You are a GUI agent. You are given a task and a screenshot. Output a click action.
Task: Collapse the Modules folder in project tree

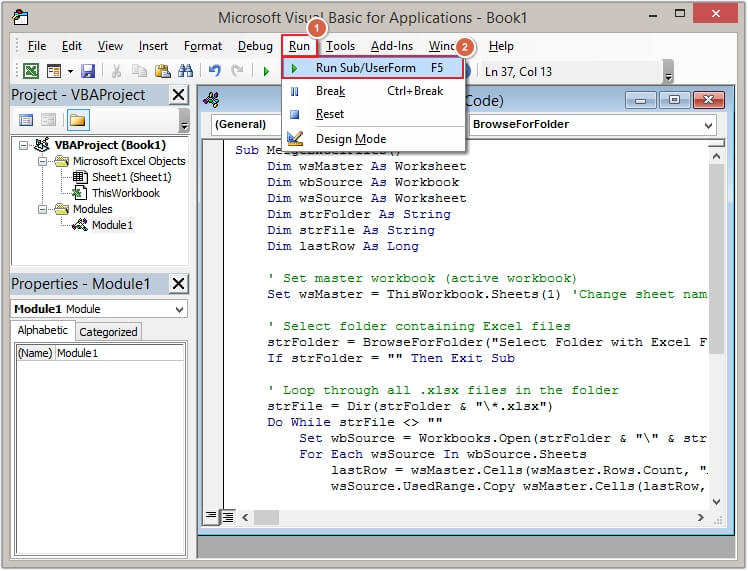[x=40, y=209]
